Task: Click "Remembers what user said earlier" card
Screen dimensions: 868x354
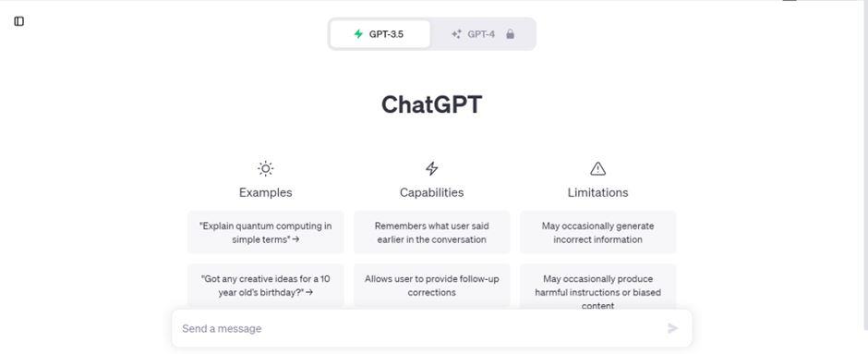Action: click(432, 232)
